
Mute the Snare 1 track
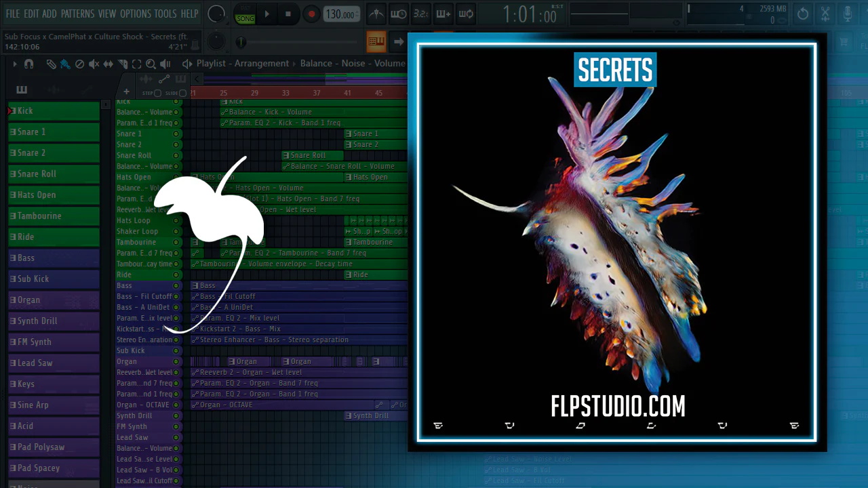tap(176, 134)
